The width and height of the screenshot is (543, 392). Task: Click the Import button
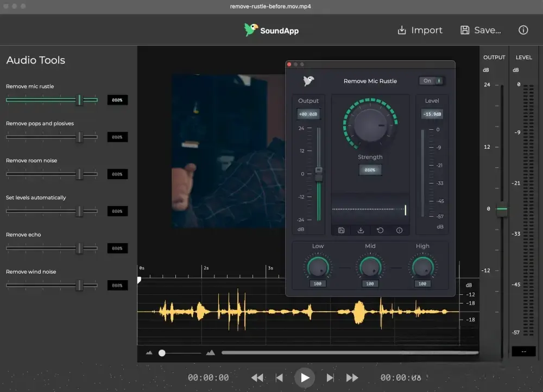tap(420, 30)
